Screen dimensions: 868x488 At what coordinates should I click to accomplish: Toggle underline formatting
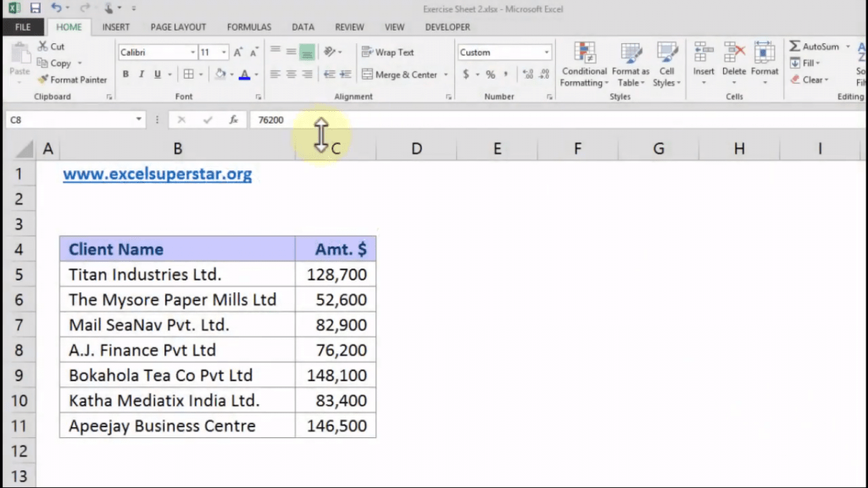click(156, 75)
